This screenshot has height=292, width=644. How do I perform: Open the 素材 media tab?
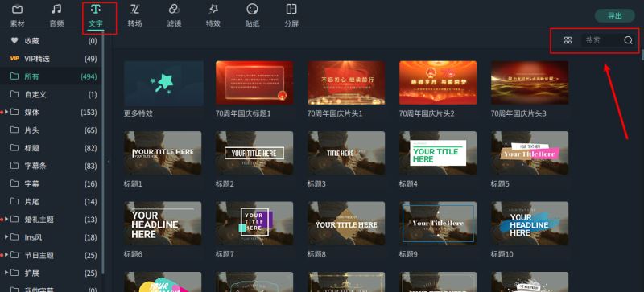(17, 15)
